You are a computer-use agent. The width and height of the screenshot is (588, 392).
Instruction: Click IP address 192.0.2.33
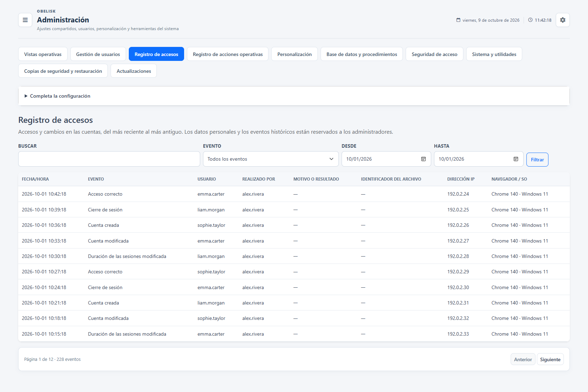458,334
